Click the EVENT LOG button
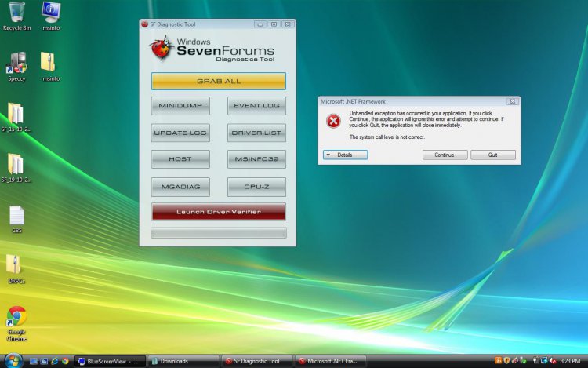Viewport: 588px width, 368px height. point(256,106)
